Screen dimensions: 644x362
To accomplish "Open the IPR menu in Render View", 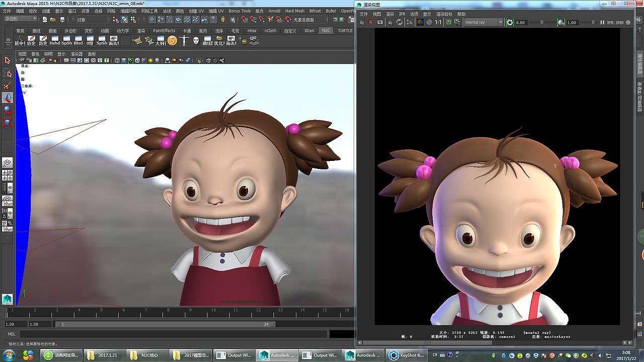I will 402,14.
